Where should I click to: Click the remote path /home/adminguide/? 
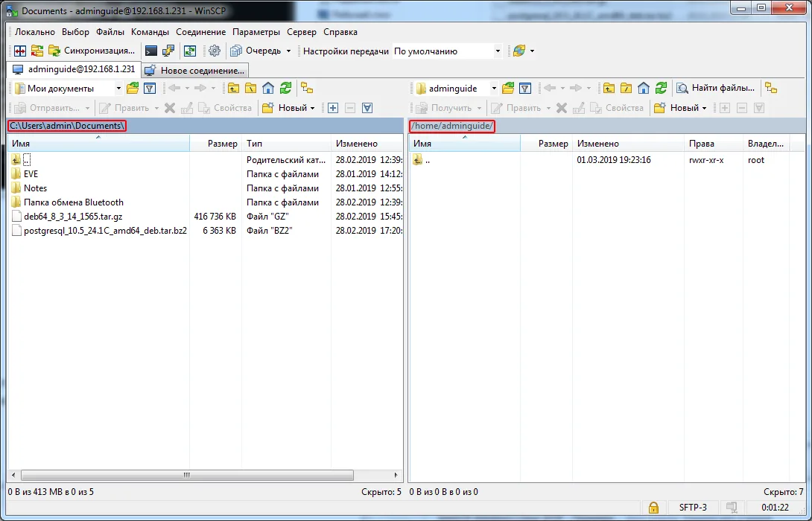452,126
